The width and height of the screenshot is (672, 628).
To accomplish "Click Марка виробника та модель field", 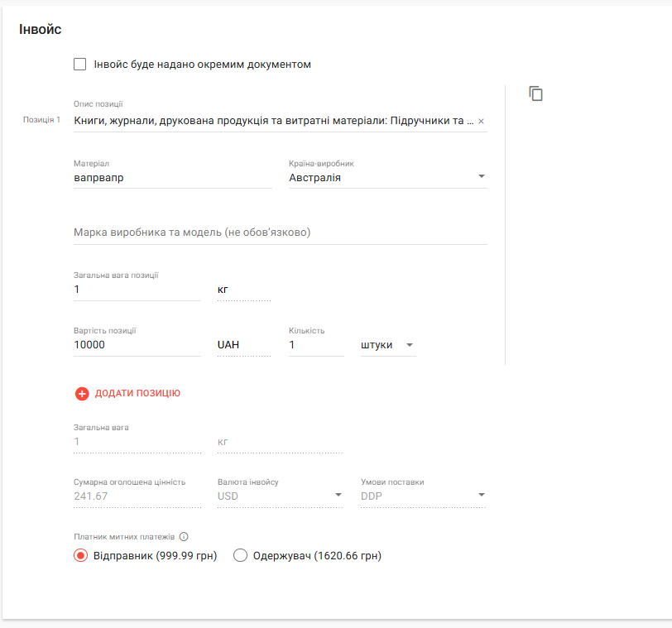I will 281,233.
